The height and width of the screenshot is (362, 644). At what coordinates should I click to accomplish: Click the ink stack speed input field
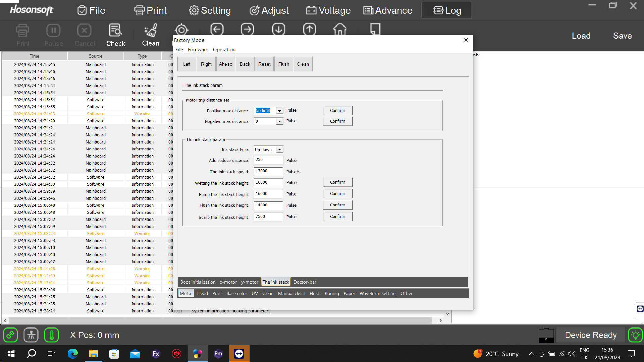coord(268,171)
